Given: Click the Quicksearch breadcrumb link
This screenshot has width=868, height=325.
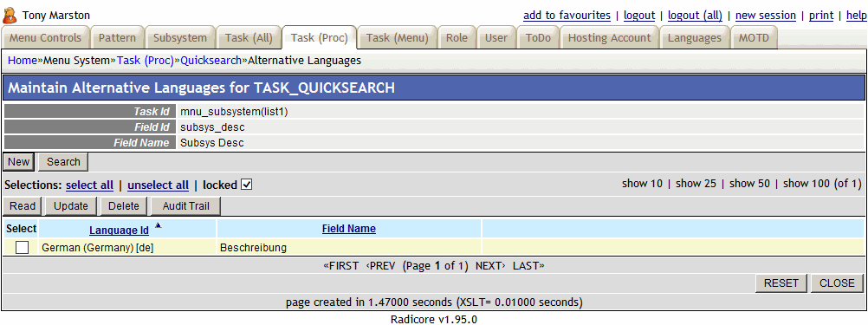Looking at the screenshot, I should click(211, 61).
